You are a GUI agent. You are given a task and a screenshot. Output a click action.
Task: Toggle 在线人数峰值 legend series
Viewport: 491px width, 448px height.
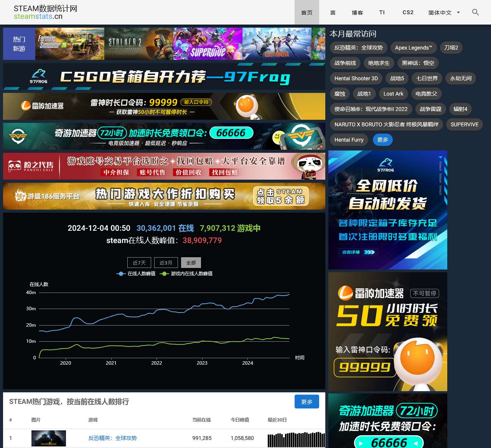[136, 273]
